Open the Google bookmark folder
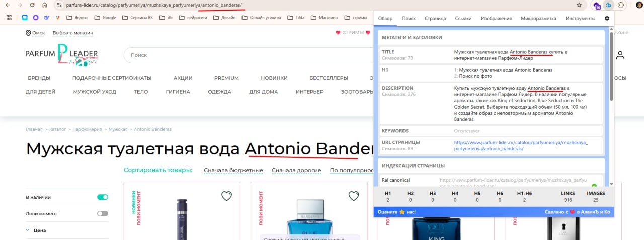 click(104, 18)
